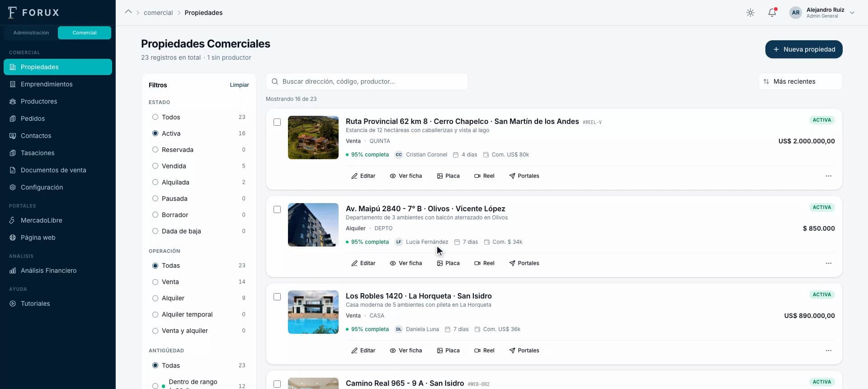Switch to the Administración tab

pos(31,33)
